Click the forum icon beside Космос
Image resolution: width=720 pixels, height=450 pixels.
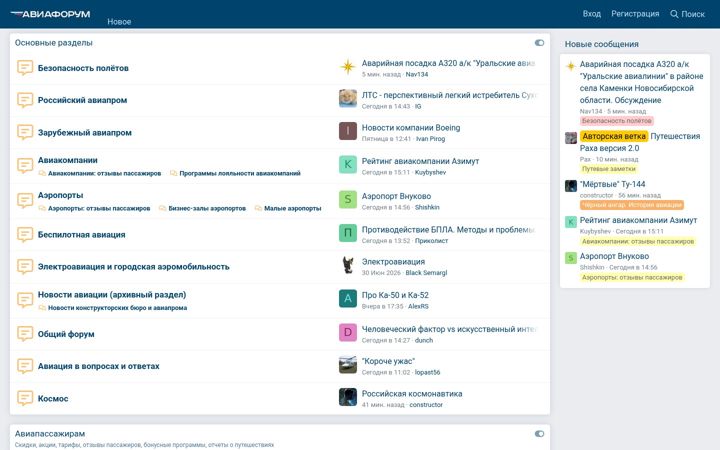[x=25, y=398]
